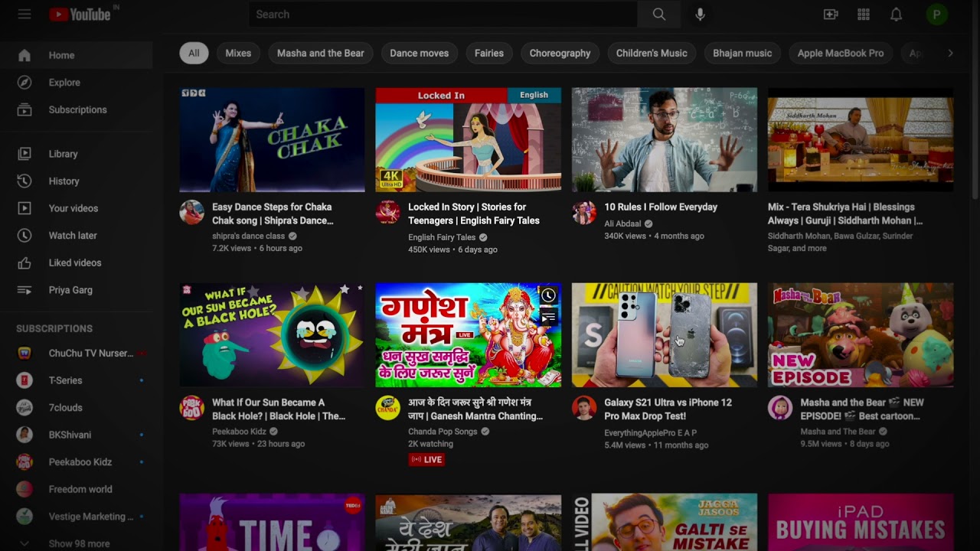Play the Galaxy S21 drop test thumbnail
The width and height of the screenshot is (980, 551).
665,335
